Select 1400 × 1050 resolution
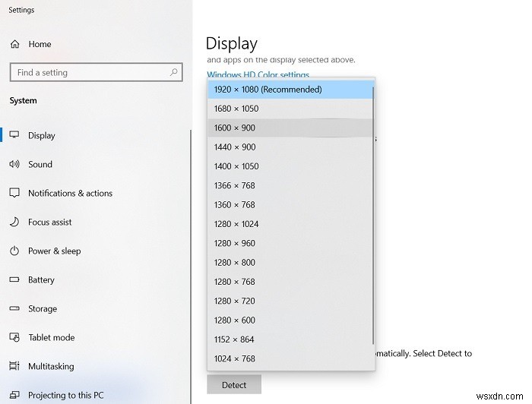532x404 pixels. coord(290,166)
